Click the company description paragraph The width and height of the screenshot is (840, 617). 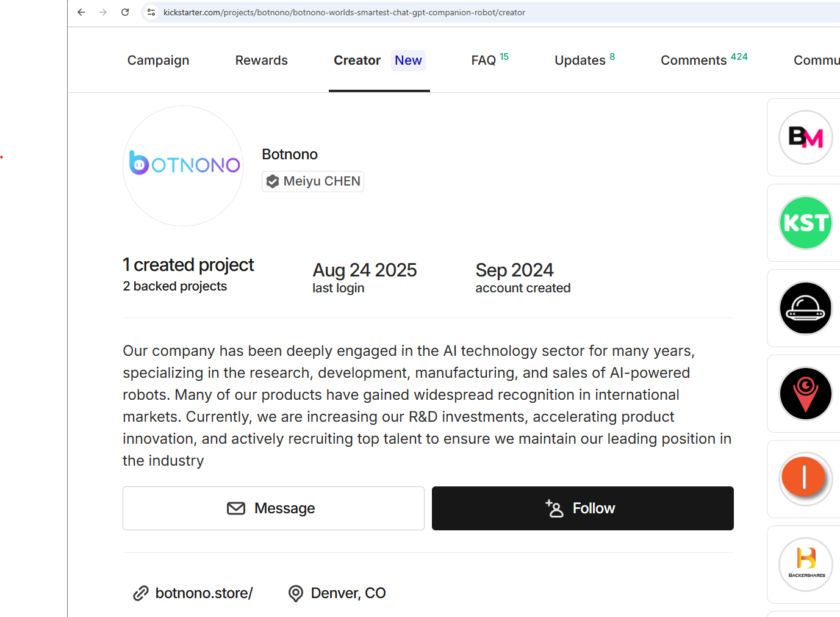[427, 406]
